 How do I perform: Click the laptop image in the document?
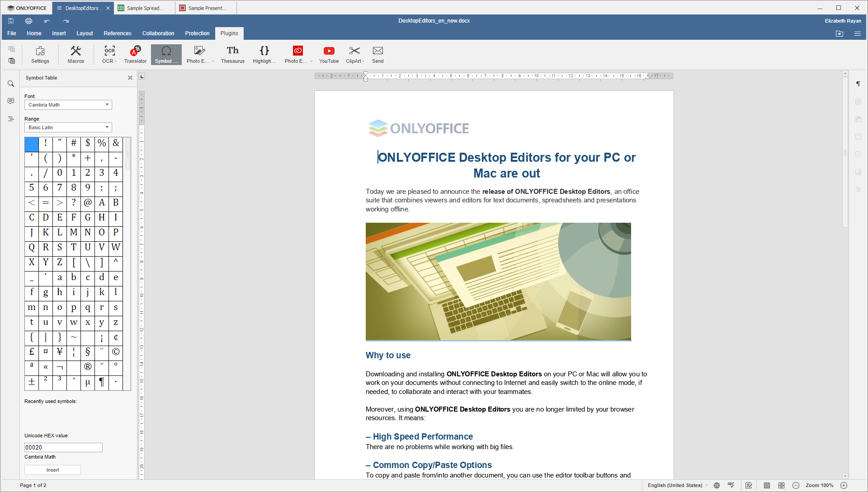498,281
